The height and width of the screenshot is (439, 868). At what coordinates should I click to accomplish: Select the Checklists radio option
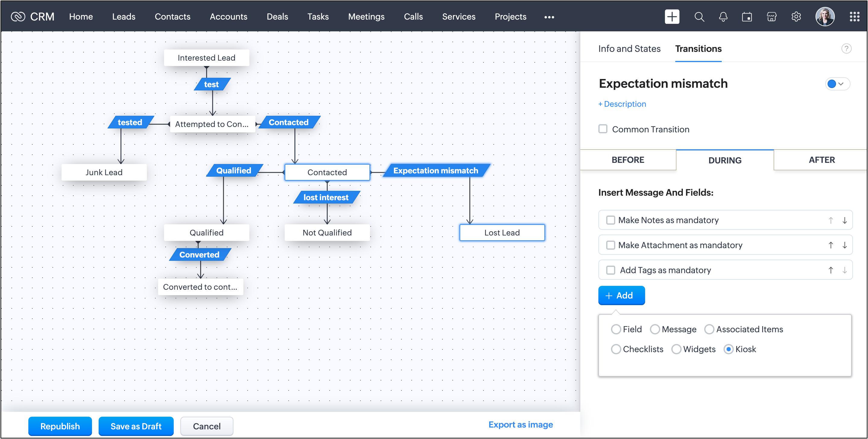click(616, 349)
